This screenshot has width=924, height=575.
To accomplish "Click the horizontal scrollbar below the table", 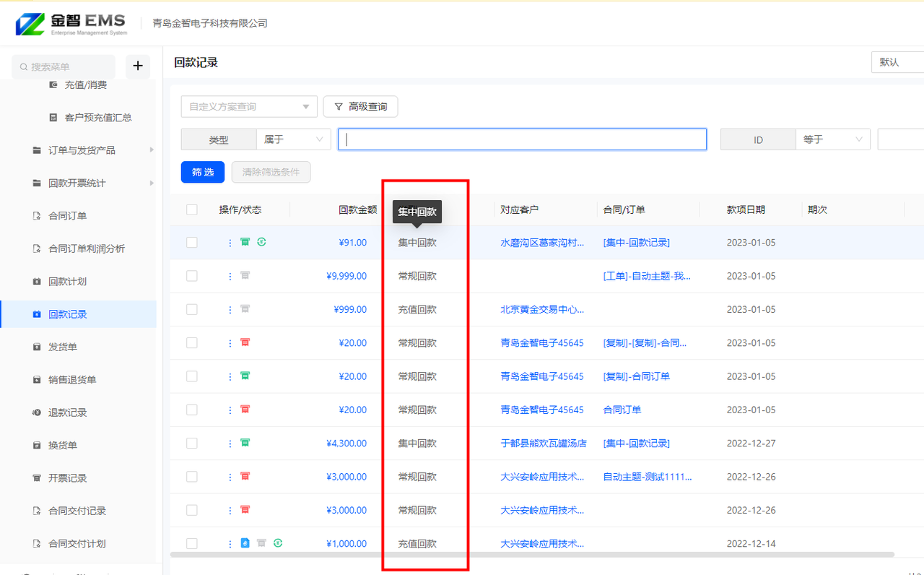I will pyautogui.click(x=532, y=555).
